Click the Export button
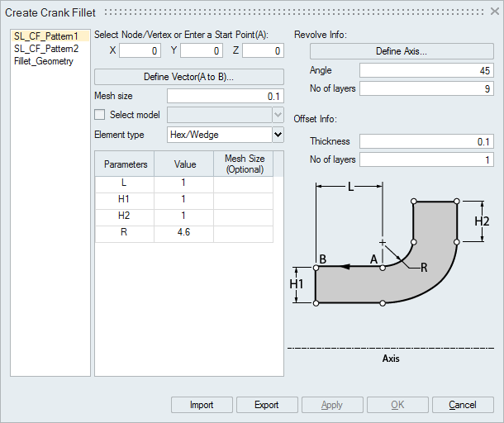 tap(266, 405)
